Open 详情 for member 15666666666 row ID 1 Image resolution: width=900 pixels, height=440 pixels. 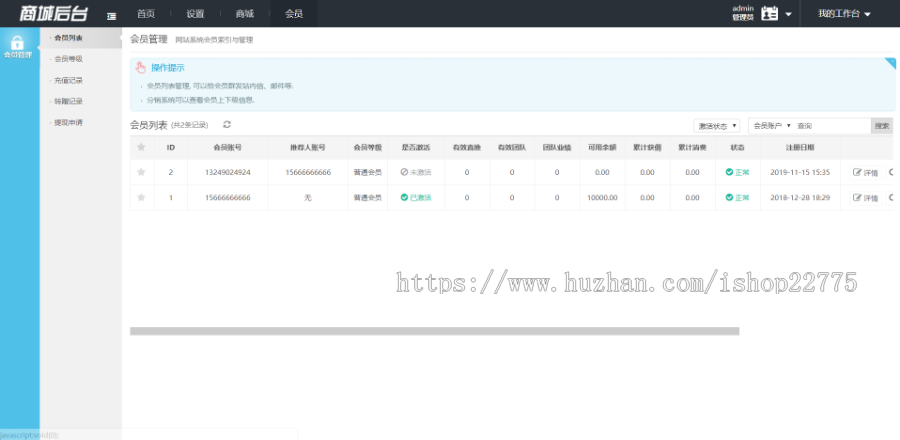pyautogui.click(x=866, y=197)
